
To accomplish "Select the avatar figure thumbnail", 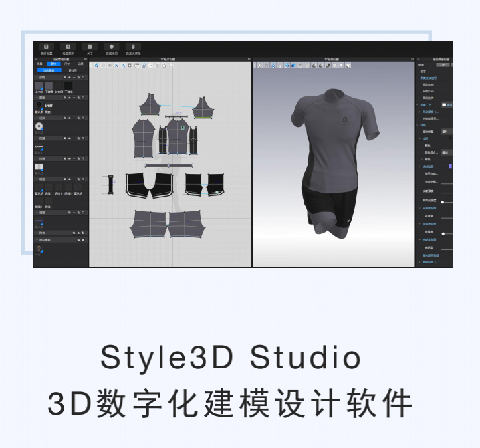I will tap(39, 249).
